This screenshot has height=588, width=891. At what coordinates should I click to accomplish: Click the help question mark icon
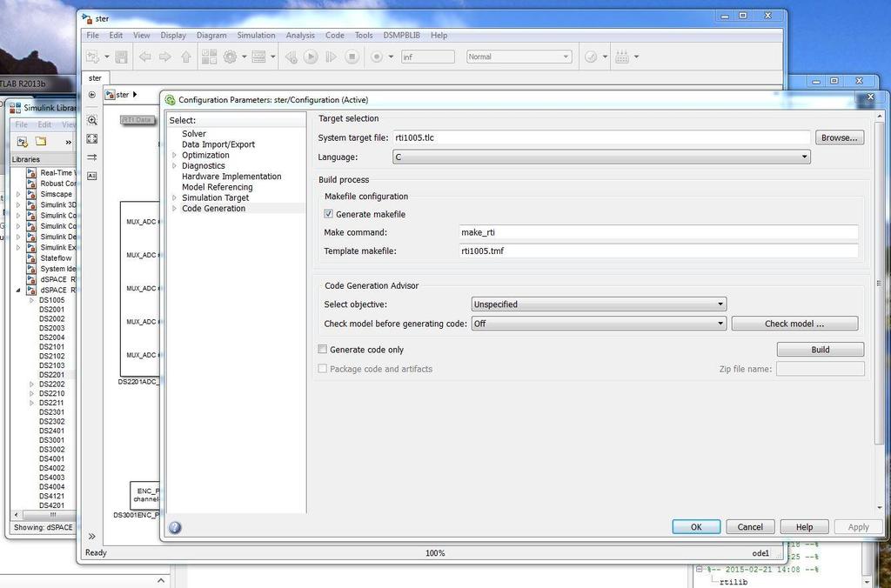tap(175, 527)
